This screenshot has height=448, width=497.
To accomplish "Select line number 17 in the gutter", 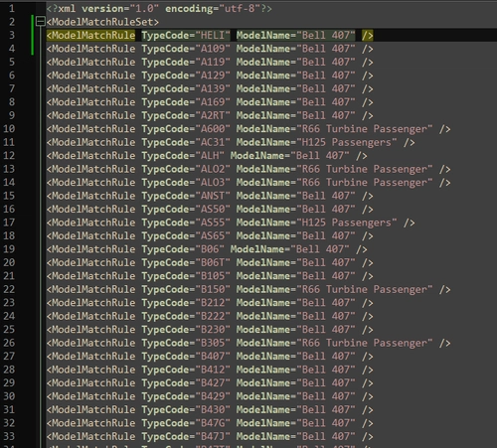I will [9, 223].
